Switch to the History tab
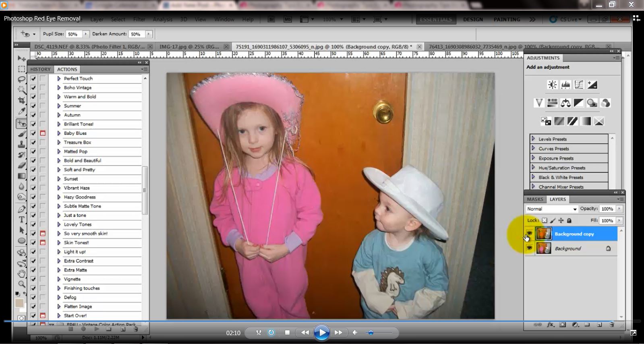The height and width of the screenshot is (344, 644). click(40, 69)
